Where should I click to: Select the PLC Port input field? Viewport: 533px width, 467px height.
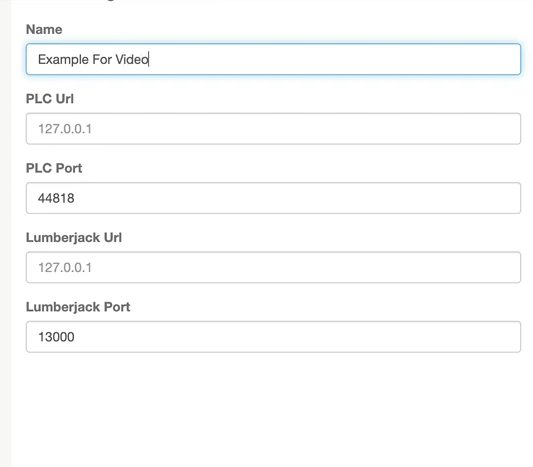click(273, 198)
